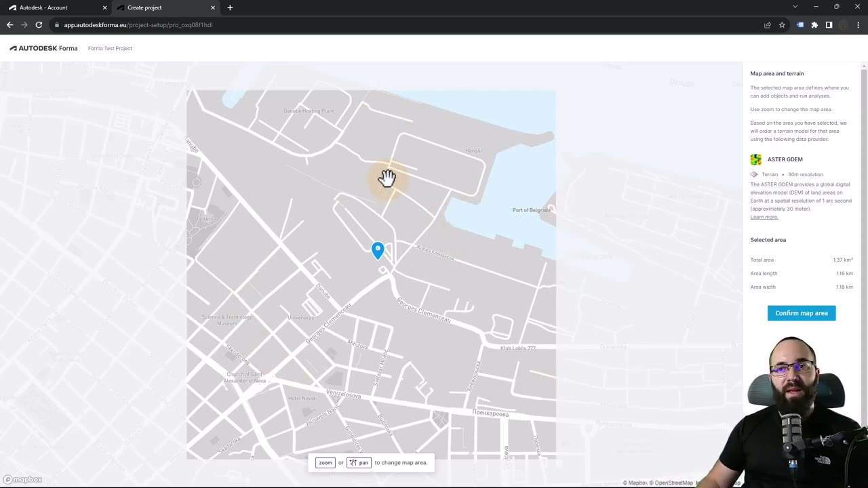Viewport: 868px width, 488px height.
Task: Open the Forma Test Project breadcrumb
Action: click(110, 48)
